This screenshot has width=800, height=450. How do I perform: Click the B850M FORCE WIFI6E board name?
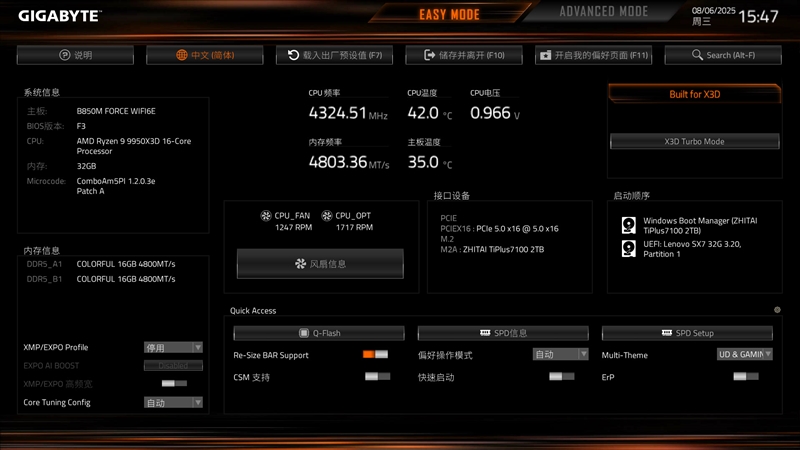[116, 111]
